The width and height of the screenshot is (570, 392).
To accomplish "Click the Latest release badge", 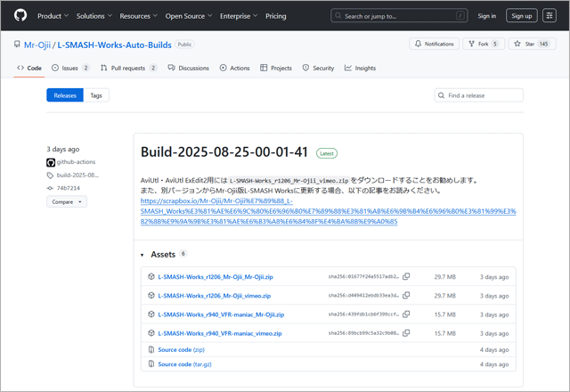I will [x=327, y=153].
